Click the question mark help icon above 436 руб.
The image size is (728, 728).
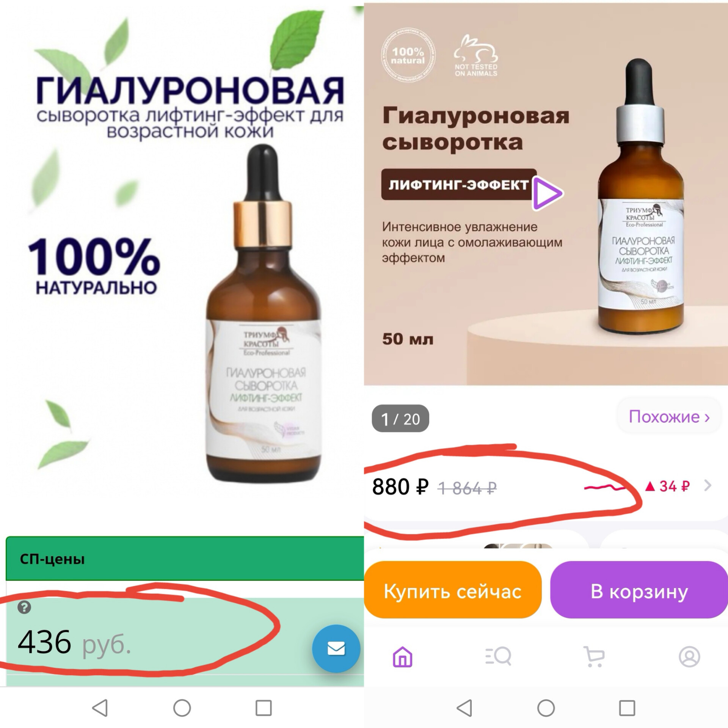tap(24, 607)
